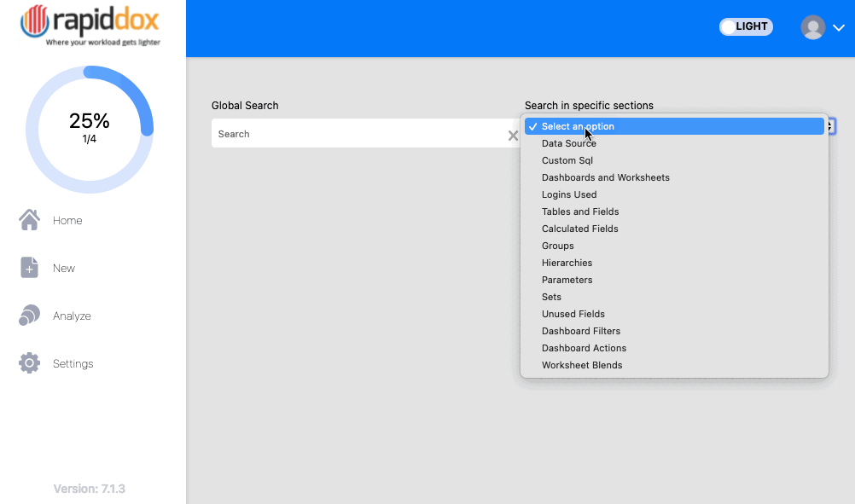The height and width of the screenshot is (504, 855).
Task: Click the Home house icon
Action: (30, 220)
